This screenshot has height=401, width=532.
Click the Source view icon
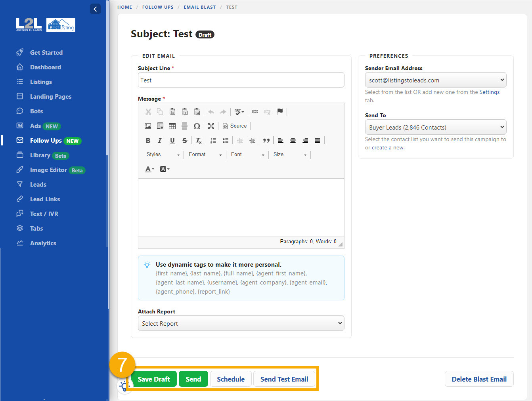[235, 126]
